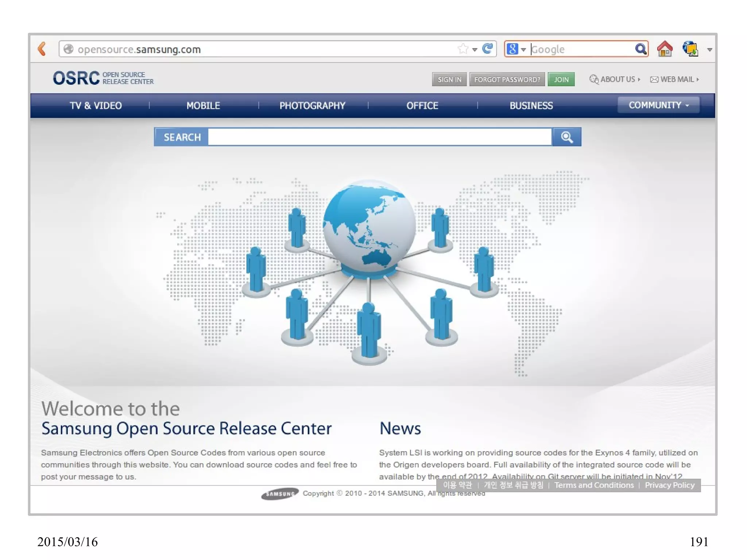The image size is (747, 560).
Task: Click the bookmark star icon
Action: tap(462, 49)
